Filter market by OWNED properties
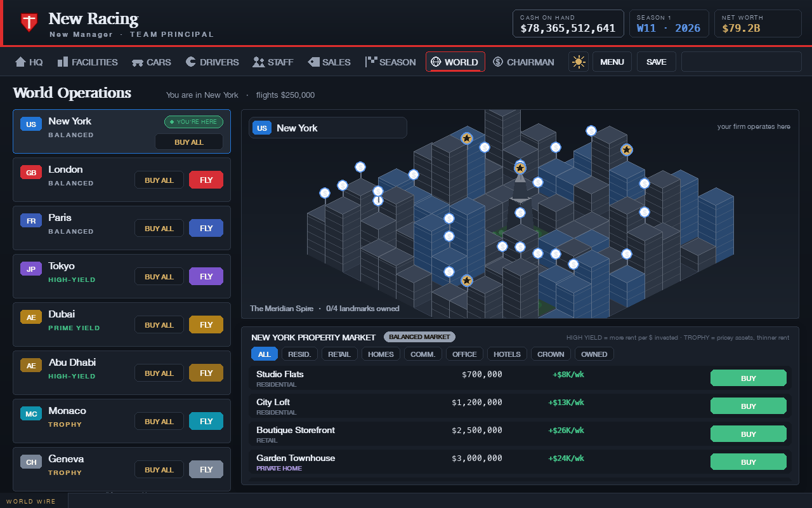This screenshot has width=812, height=508. (594, 354)
